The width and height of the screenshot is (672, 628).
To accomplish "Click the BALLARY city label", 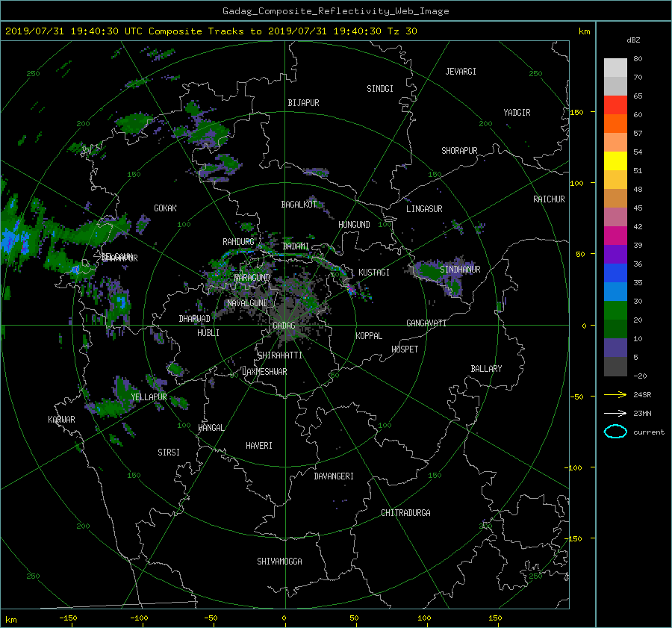I will pos(486,369).
